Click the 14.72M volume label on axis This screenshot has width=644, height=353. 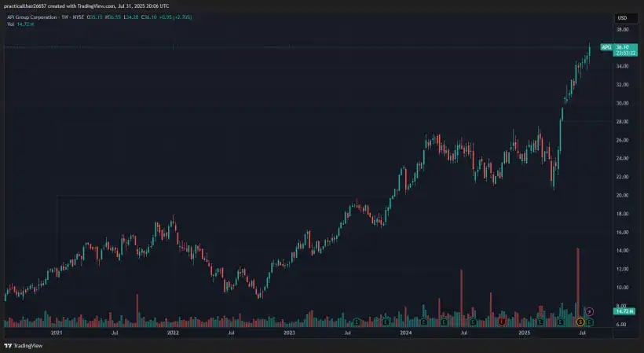click(623, 313)
